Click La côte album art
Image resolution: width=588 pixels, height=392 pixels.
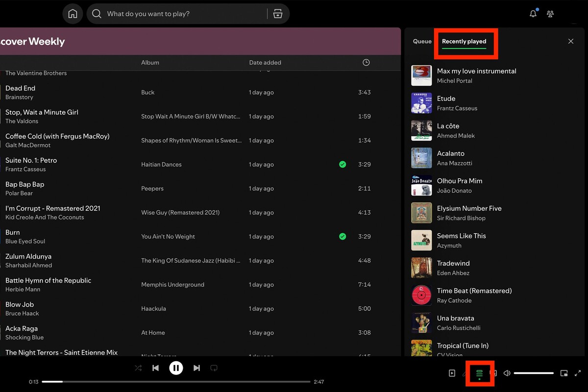coord(421,130)
